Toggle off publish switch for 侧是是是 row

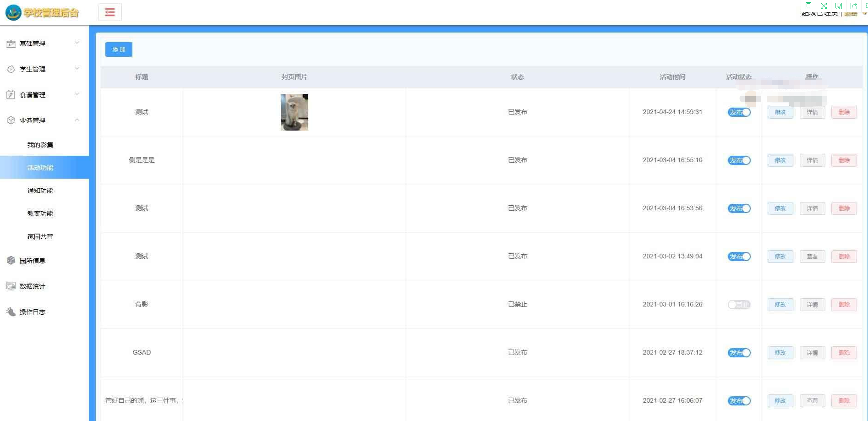[x=739, y=160]
